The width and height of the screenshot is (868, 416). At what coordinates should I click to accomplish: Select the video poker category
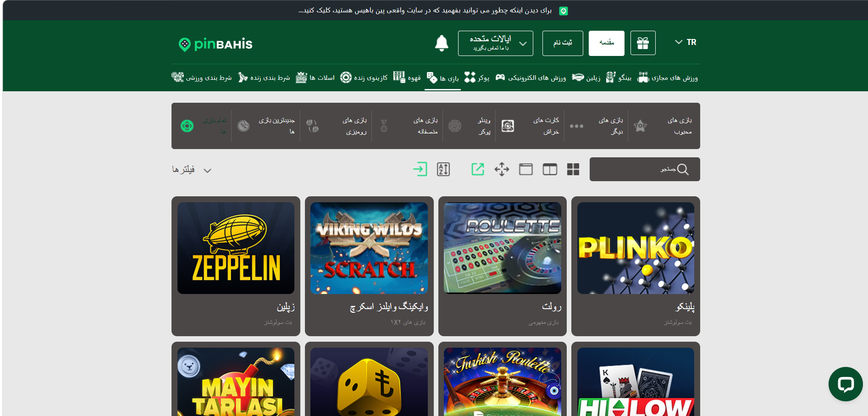(469, 126)
